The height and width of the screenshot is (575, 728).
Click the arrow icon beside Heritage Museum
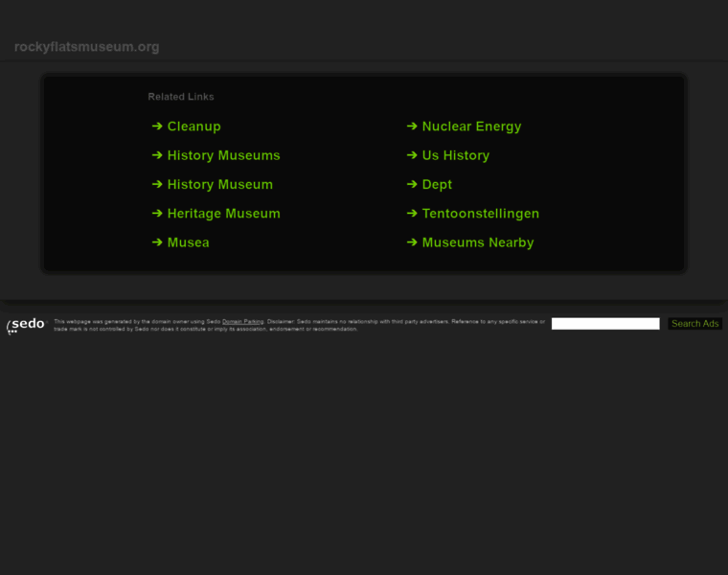pos(157,213)
